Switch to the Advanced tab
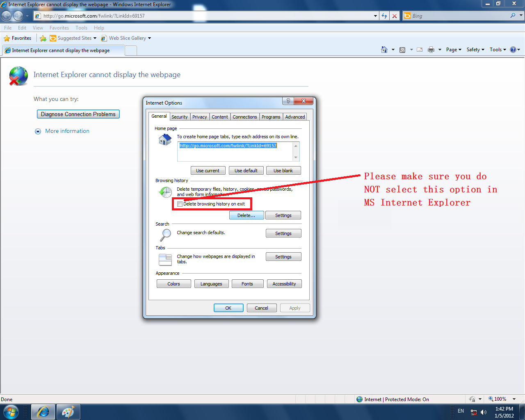Image resolution: width=525 pixels, height=420 pixels. click(295, 117)
